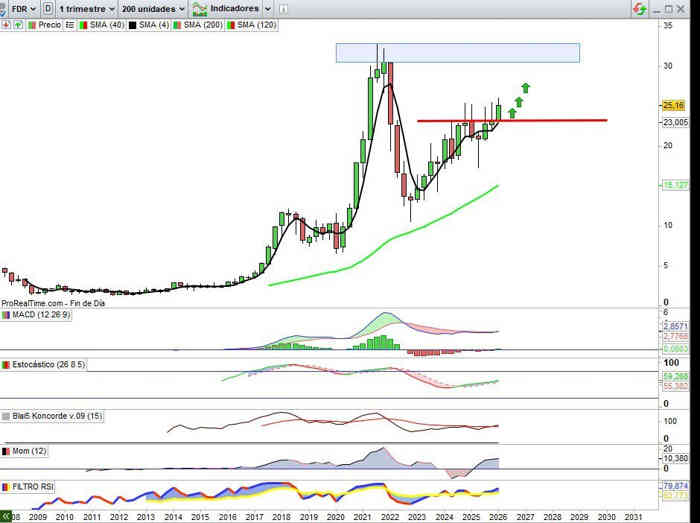
Task: Open the FDR ticker dropdown
Action: coord(21,8)
